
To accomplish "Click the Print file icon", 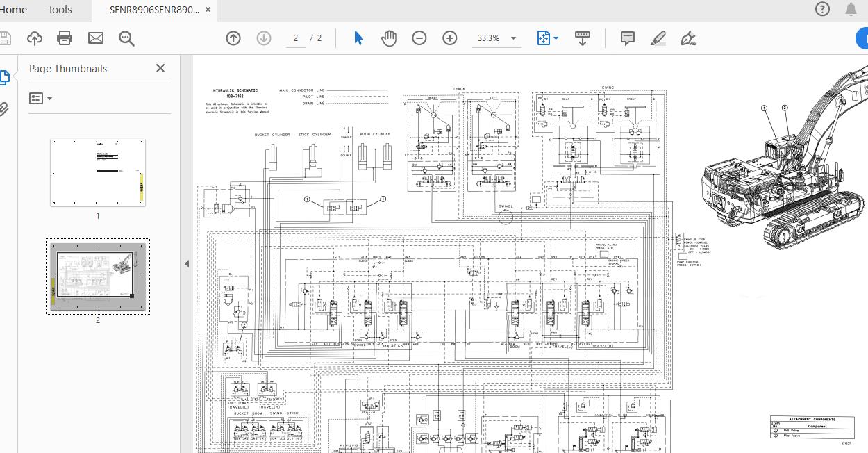I will click(x=65, y=38).
